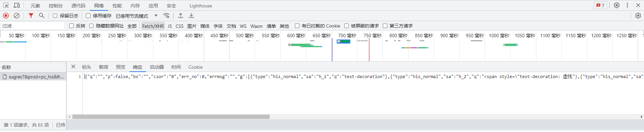644x132 pixels.
Task: Open DevTools settings gear at the top
Action: pyautogui.click(x=616, y=5)
